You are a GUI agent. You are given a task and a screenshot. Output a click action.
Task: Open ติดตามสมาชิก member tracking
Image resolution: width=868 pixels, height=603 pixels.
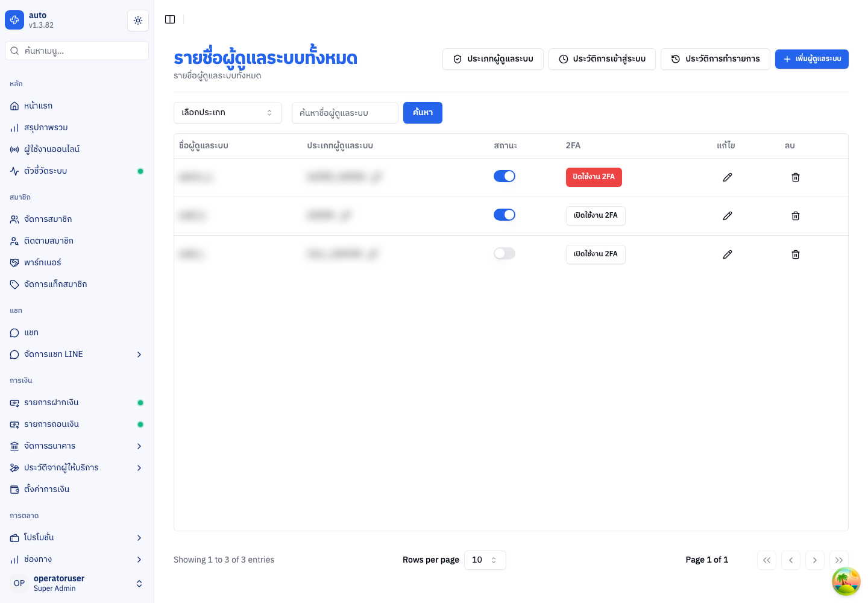(x=77, y=241)
